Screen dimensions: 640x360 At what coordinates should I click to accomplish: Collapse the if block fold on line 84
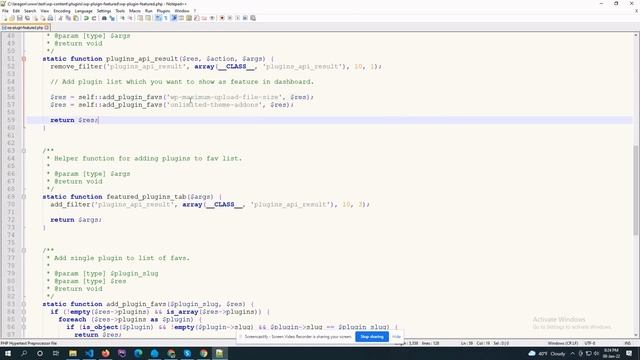coord(24,312)
